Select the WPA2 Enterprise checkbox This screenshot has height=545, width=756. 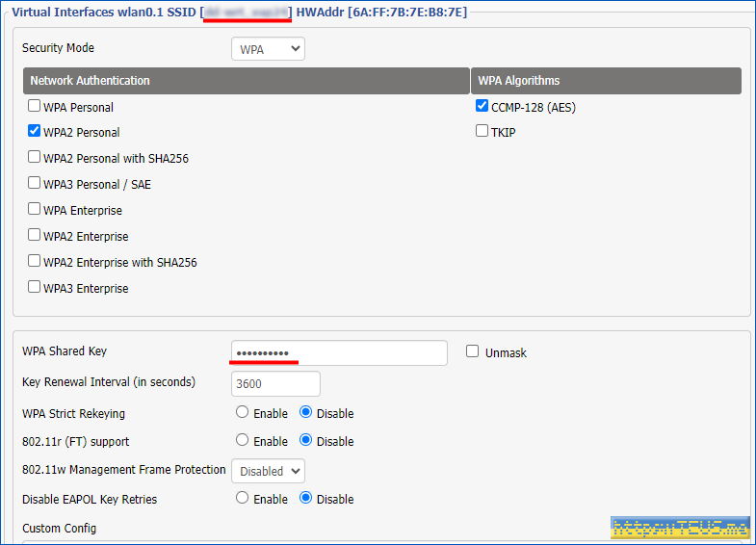35,236
